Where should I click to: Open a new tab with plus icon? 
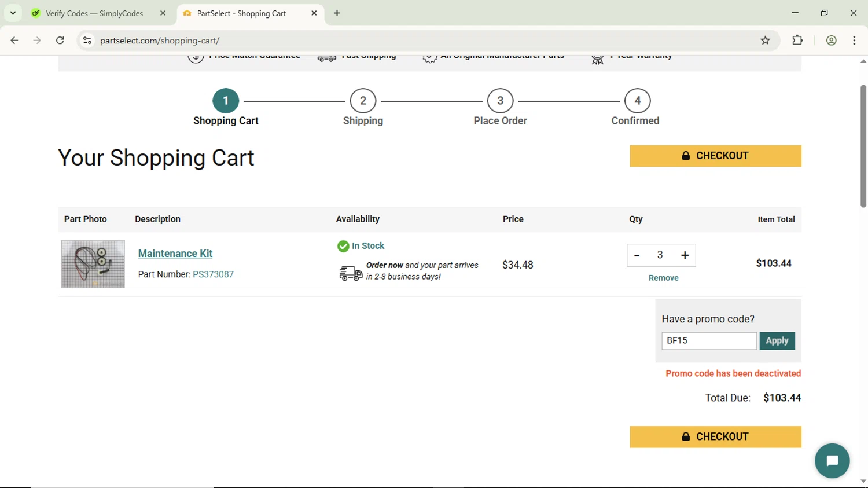click(x=337, y=13)
